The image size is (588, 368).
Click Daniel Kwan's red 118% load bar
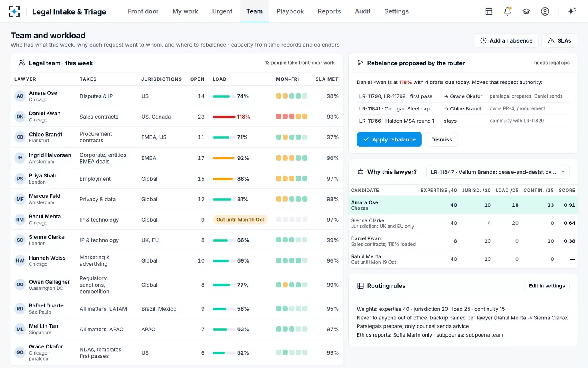click(224, 117)
